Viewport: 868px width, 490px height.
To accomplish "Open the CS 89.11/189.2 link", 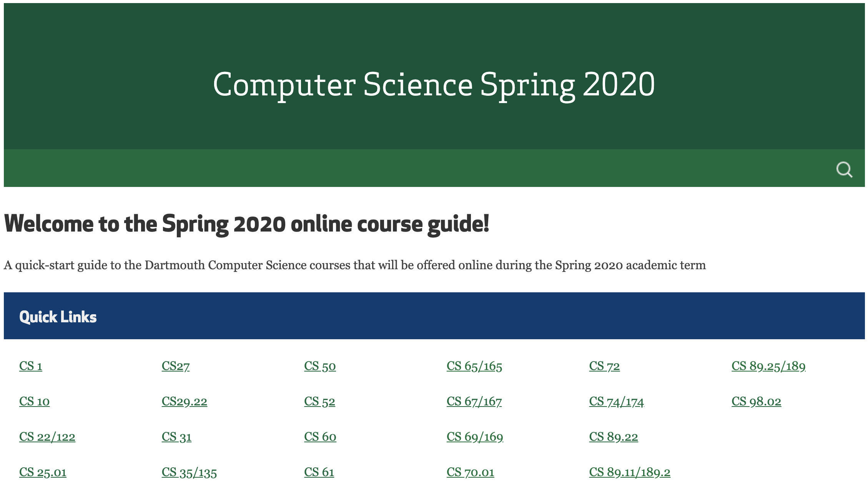I will (630, 472).
